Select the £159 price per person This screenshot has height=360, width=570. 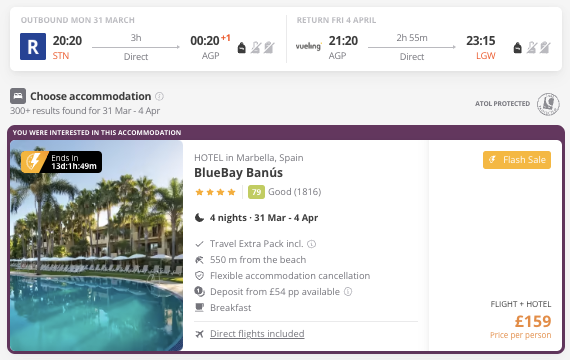(533, 321)
